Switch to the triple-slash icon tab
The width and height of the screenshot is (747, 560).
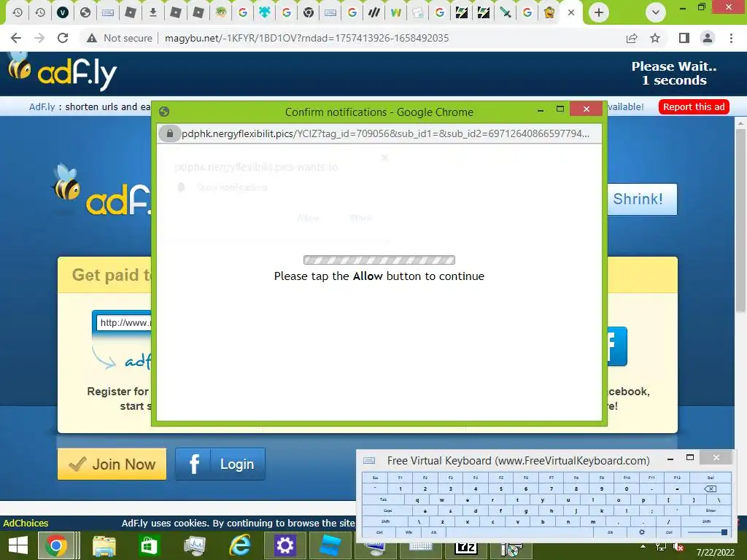coord(374,12)
